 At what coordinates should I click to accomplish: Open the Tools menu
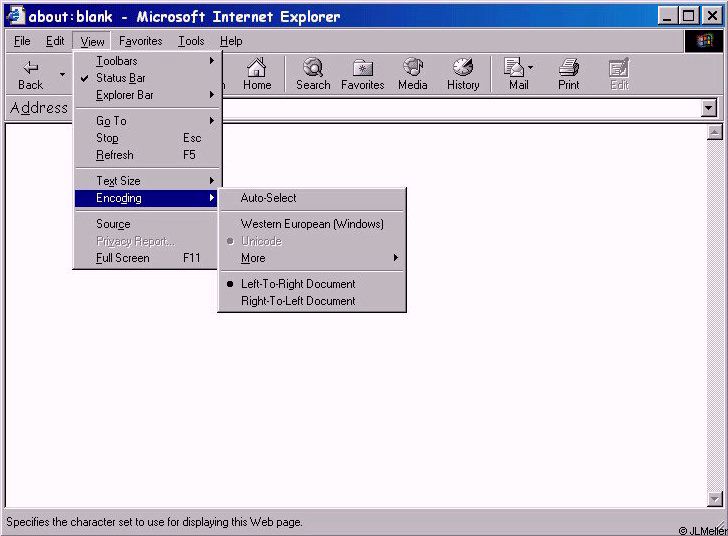(191, 41)
